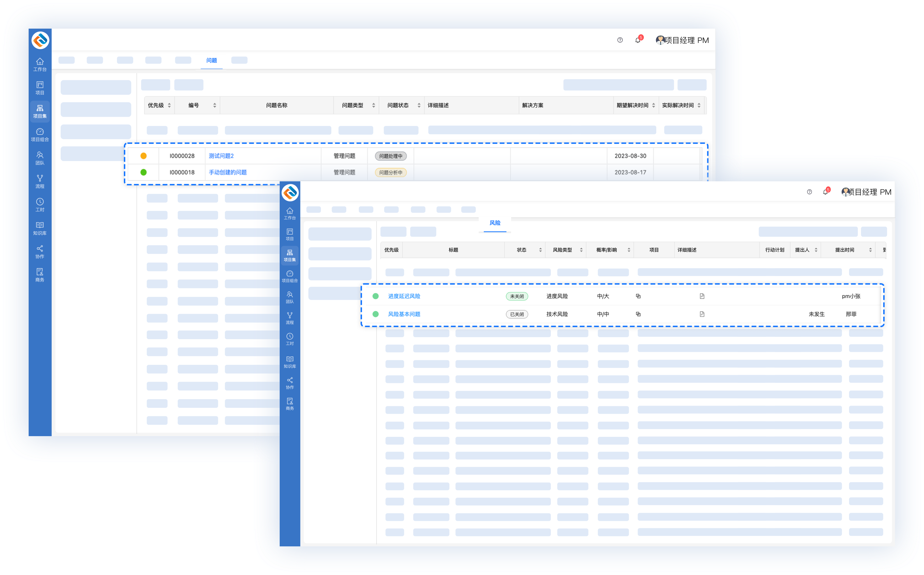
Task: Switch to the 问题 tab
Action: (x=211, y=60)
